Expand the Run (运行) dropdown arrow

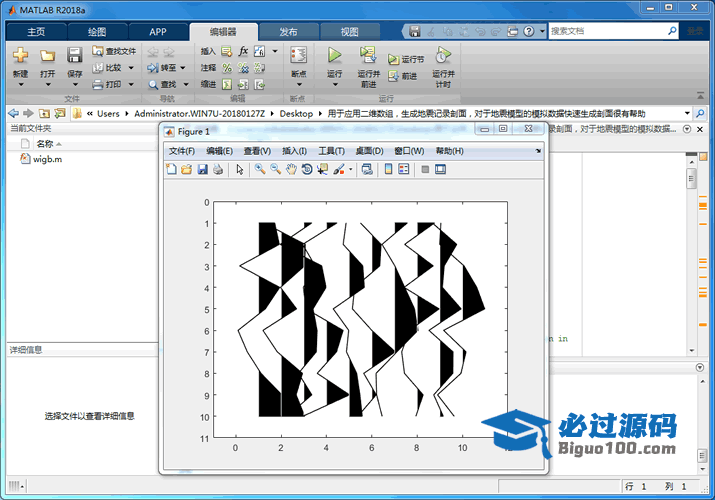(335, 85)
